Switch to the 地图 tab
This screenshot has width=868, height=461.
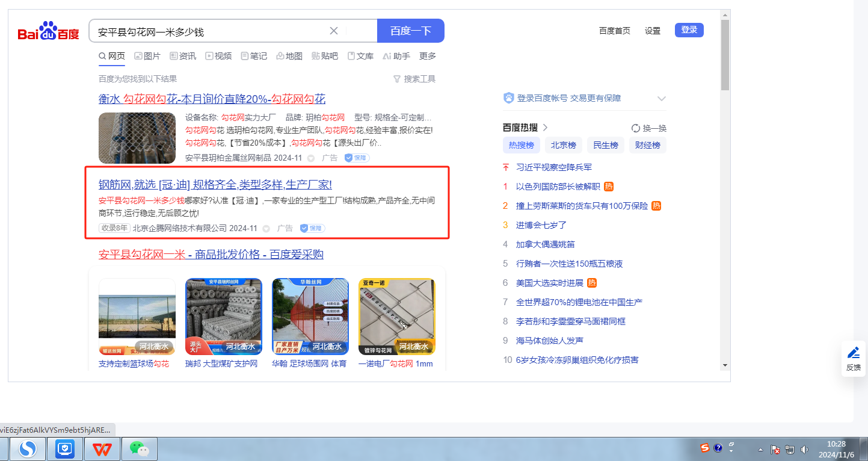[x=289, y=56]
